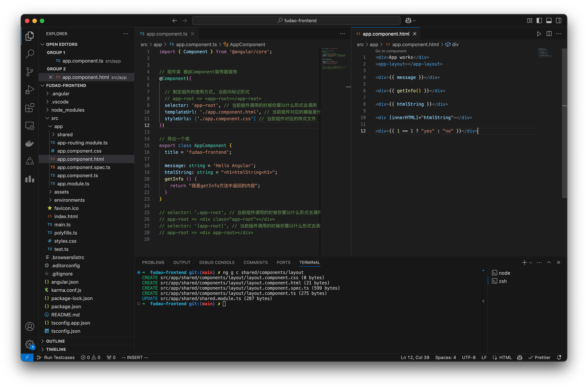Viewport: 588px width, 389px height.
Task: Expand the OUTLINE section
Action: (55, 341)
